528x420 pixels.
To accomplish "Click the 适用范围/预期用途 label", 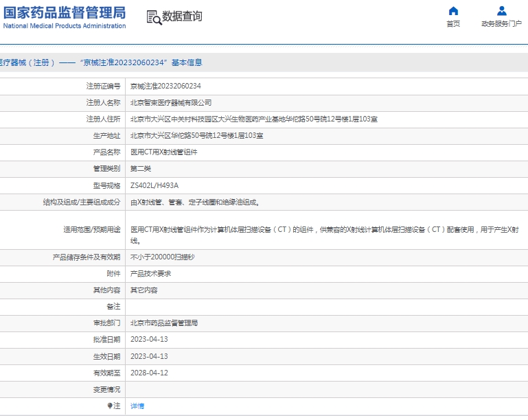I will coord(92,230).
